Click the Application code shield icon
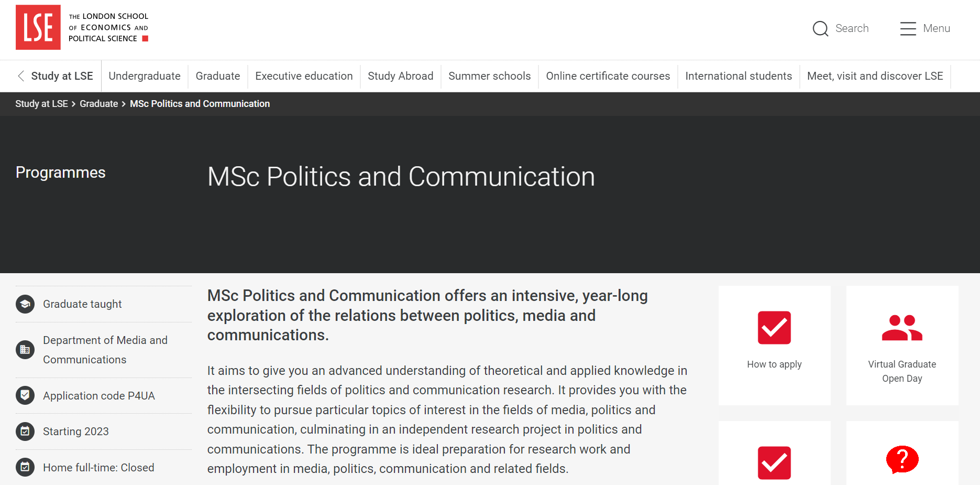The height and width of the screenshot is (485, 980). (x=25, y=395)
